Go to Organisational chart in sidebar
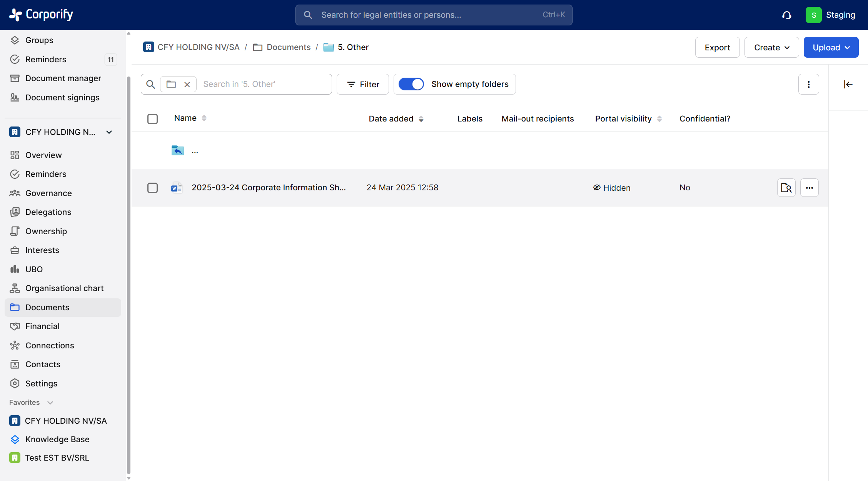The height and width of the screenshot is (481, 868). click(x=64, y=288)
